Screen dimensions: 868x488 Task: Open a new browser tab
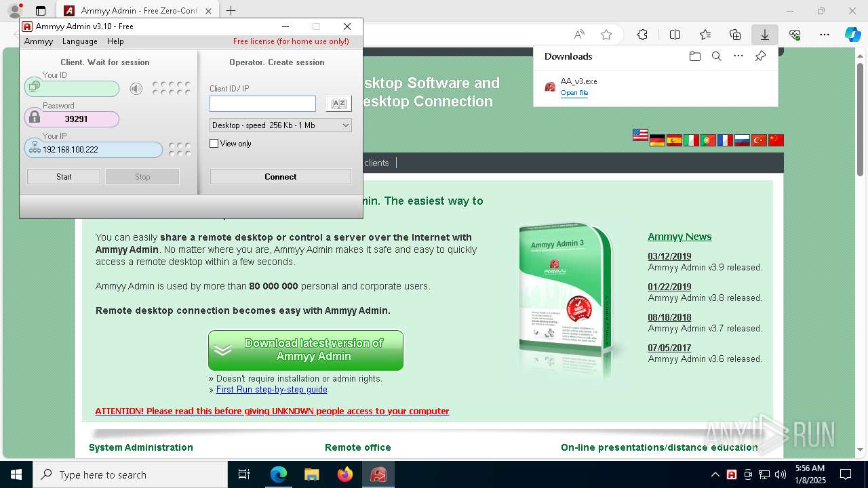[231, 11]
